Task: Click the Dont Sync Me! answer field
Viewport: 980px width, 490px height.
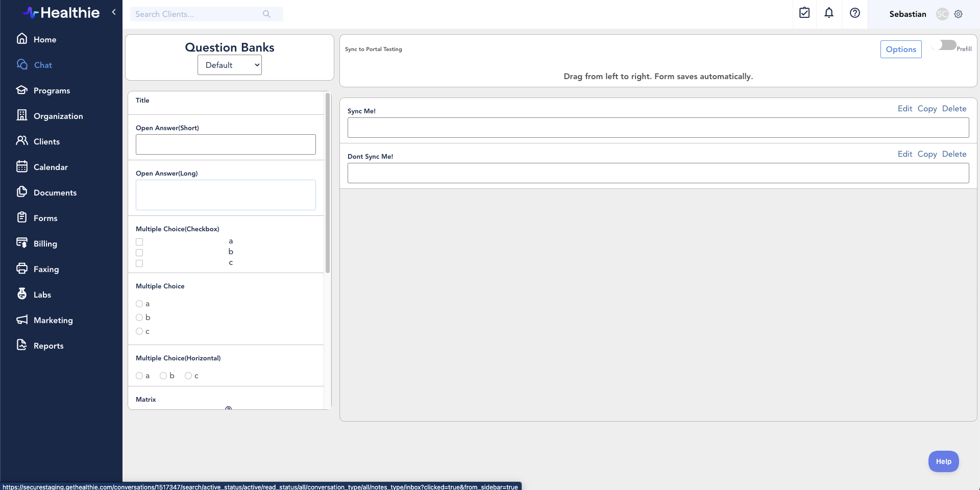Action: (658, 173)
